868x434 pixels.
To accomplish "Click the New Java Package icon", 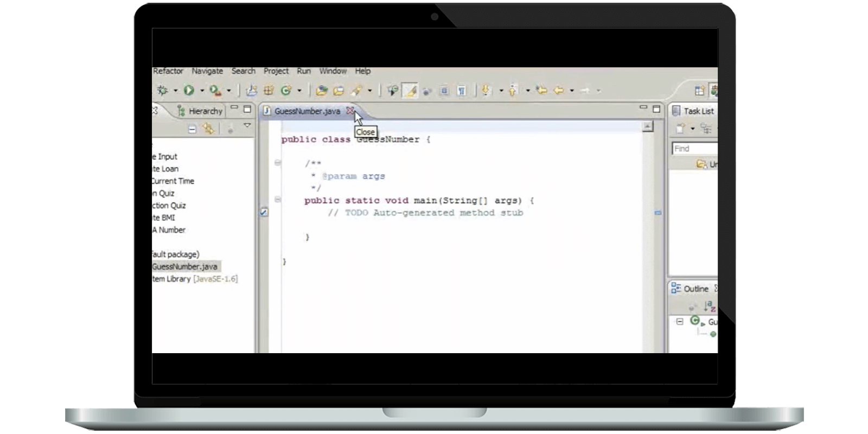I will click(269, 91).
